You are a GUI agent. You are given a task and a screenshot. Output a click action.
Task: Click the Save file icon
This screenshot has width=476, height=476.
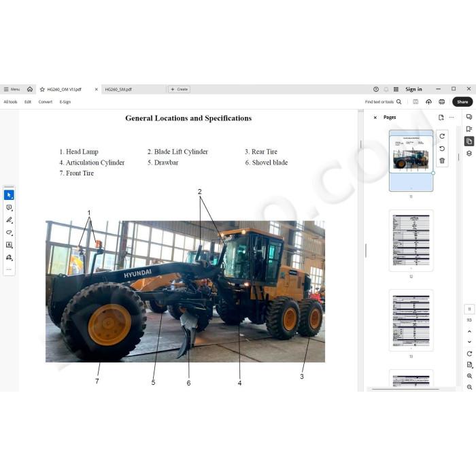pyautogui.click(x=415, y=102)
